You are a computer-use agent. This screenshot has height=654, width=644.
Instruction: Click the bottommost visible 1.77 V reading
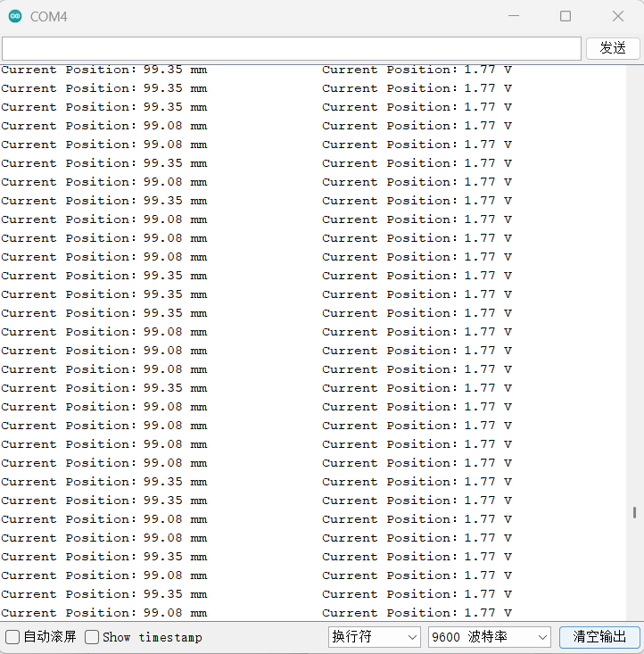click(x=487, y=613)
